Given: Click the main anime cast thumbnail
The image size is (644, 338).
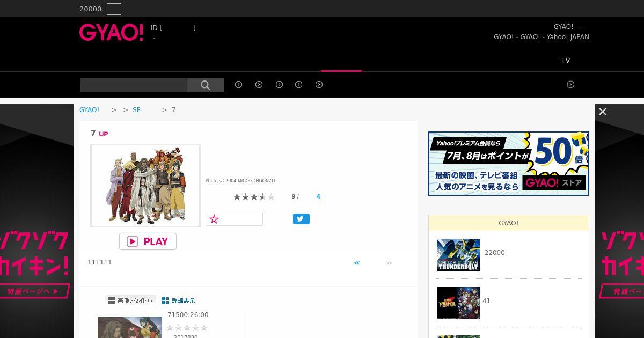Looking at the screenshot, I should (145, 186).
